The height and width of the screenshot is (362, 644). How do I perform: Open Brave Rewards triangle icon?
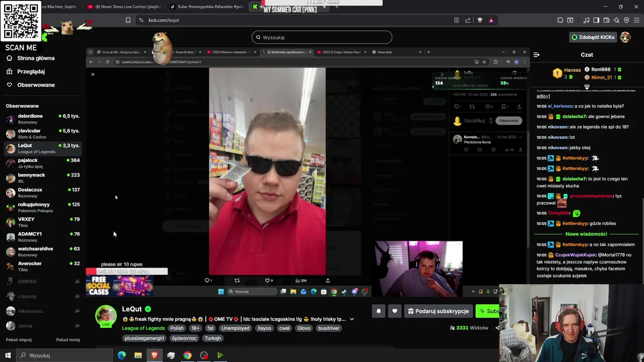tap(491, 20)
